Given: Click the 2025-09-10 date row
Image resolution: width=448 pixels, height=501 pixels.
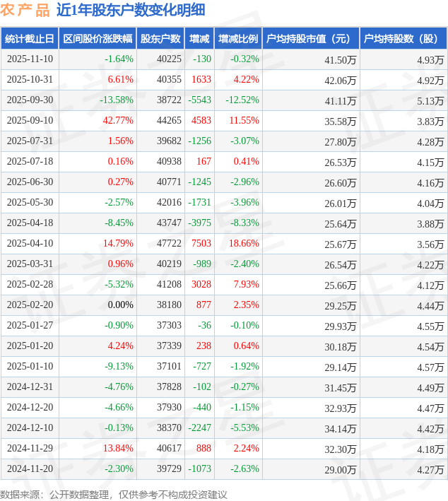Looking at the screenshot, I should pyautogui.click(x=30, y=121).
